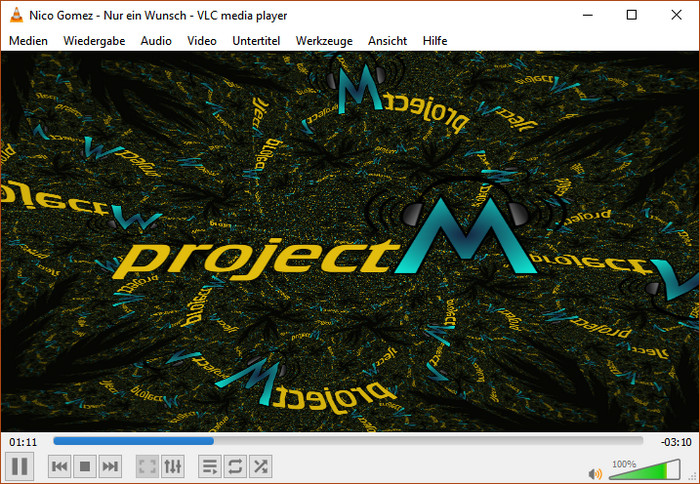
Task: Pause playback with the pause button
Action: coord(19,466)
